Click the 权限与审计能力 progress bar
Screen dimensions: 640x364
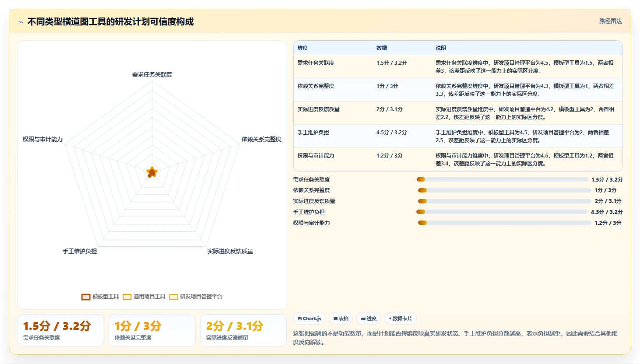point(505,223)
